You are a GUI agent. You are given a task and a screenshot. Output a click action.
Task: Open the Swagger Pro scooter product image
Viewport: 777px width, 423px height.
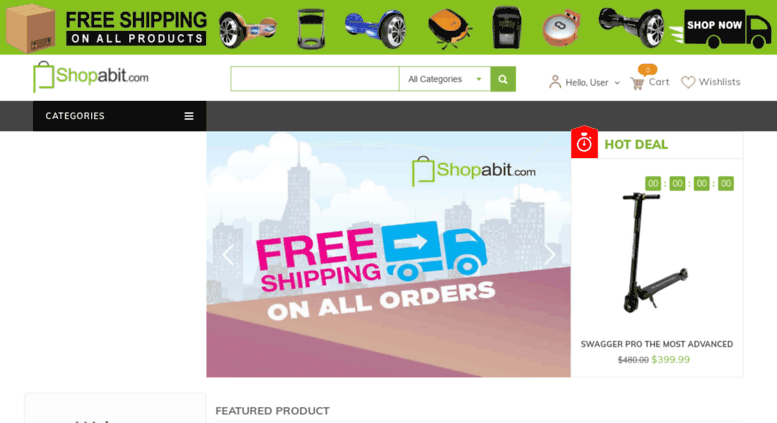655,253
